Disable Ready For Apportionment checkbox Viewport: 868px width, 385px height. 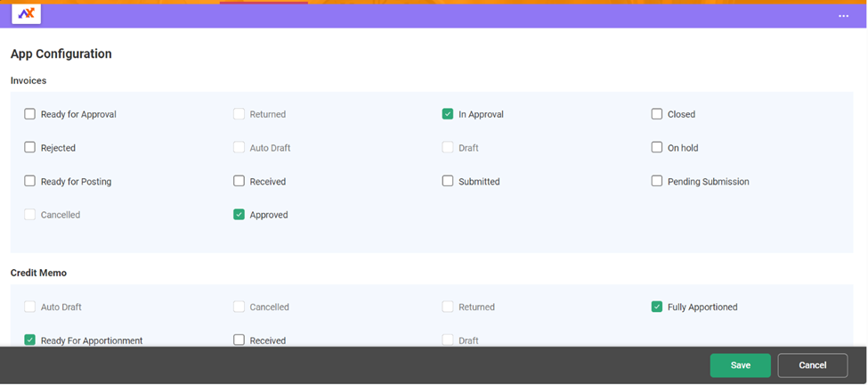point(30,340)
